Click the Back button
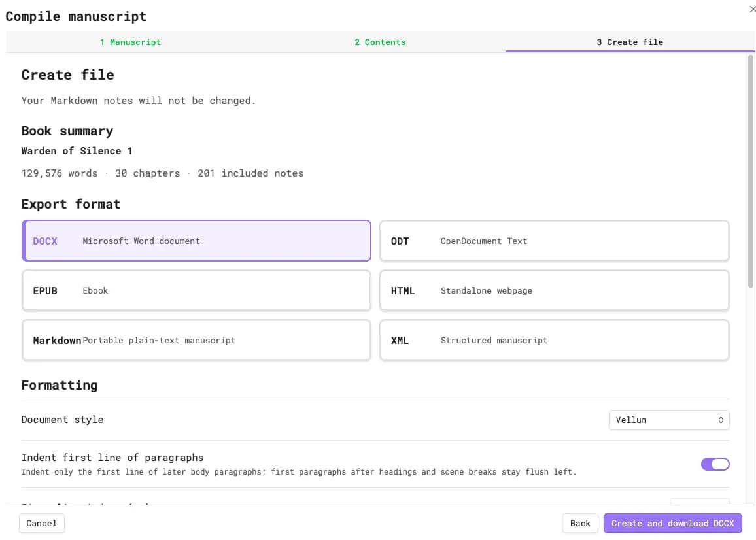 click(580, 523)
